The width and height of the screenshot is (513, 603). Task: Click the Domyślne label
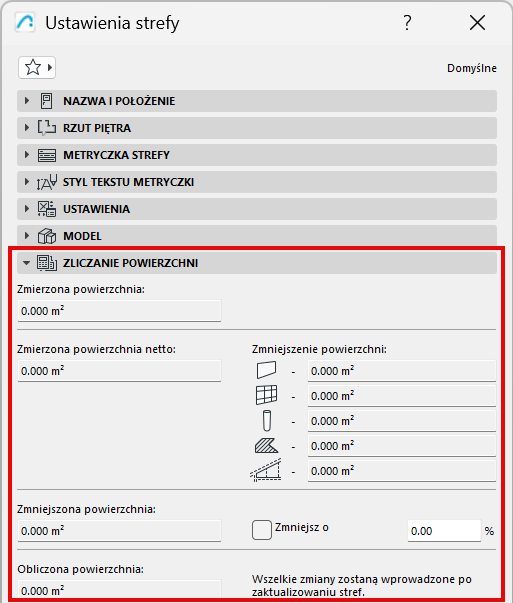coord(471,68)
